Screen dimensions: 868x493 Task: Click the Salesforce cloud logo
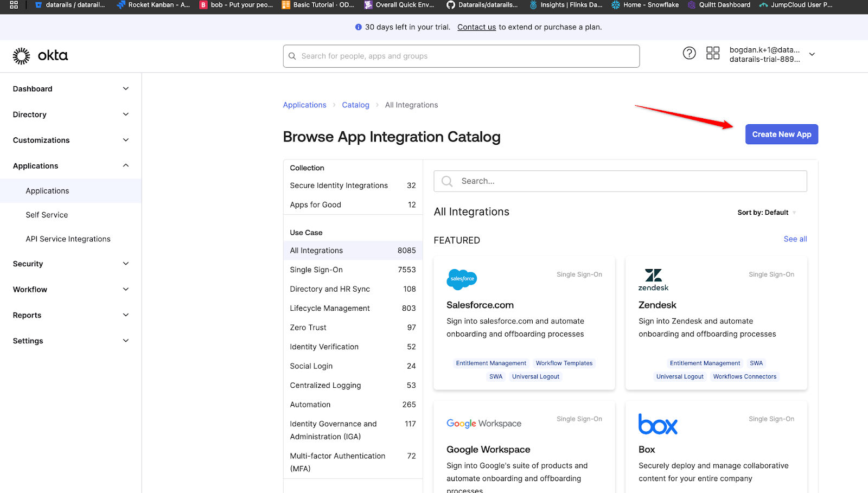(x=462, y=279)
